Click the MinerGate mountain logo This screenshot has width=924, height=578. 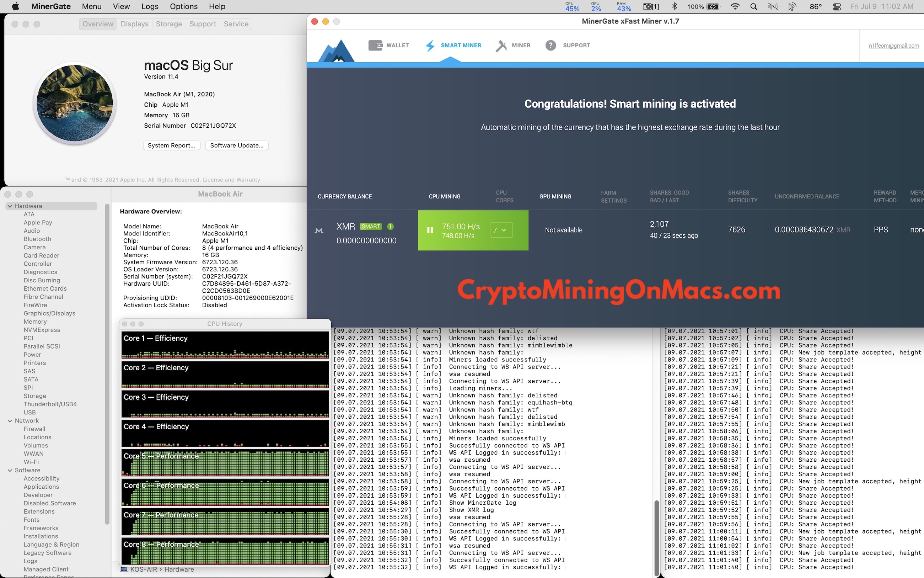[337, 51]
